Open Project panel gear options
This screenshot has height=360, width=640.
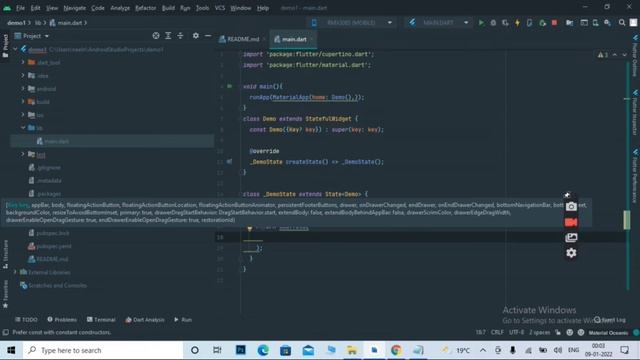click(x=196, y=36)
